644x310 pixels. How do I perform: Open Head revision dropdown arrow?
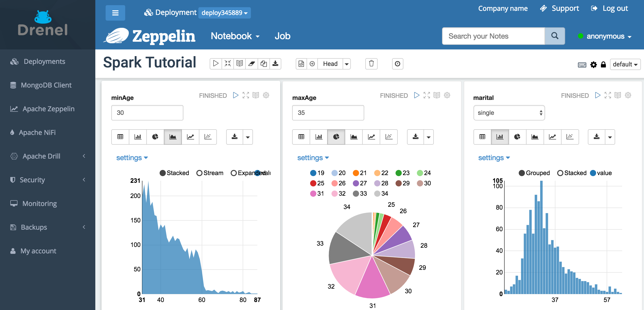(x=347, y=64)
